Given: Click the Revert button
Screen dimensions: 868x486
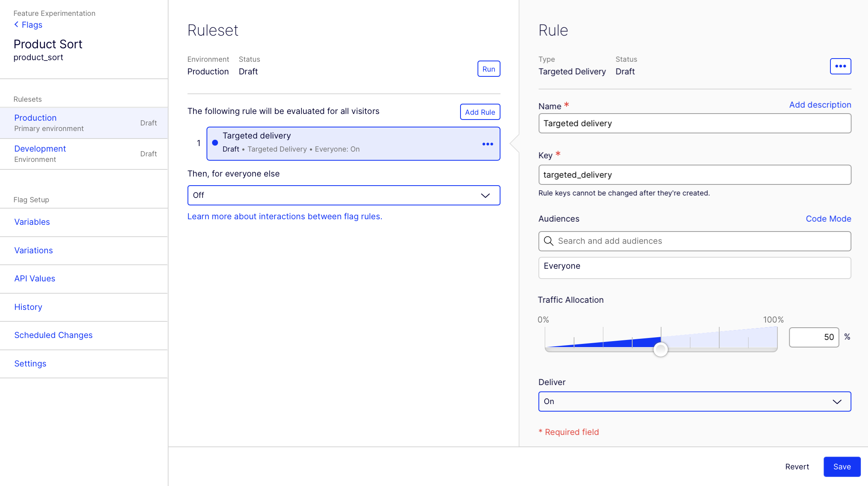Looking at the screenshot, I should click(797, 466).
